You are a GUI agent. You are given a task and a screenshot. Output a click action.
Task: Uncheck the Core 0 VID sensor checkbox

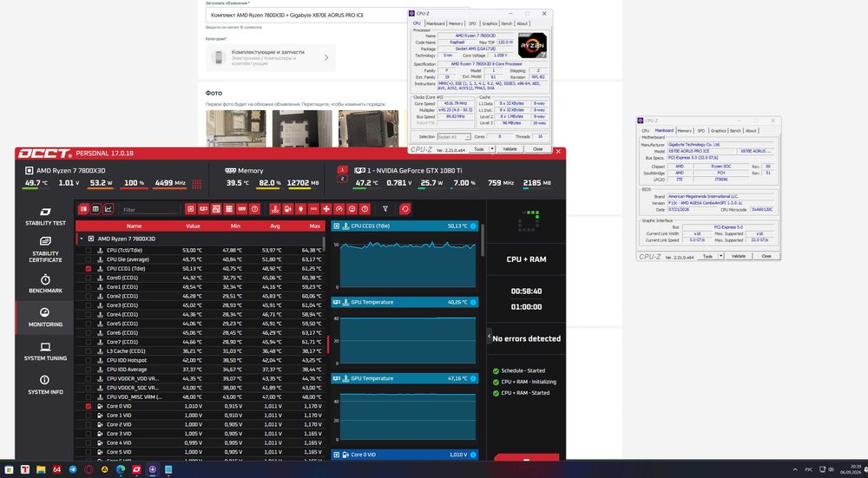point(89,406)
